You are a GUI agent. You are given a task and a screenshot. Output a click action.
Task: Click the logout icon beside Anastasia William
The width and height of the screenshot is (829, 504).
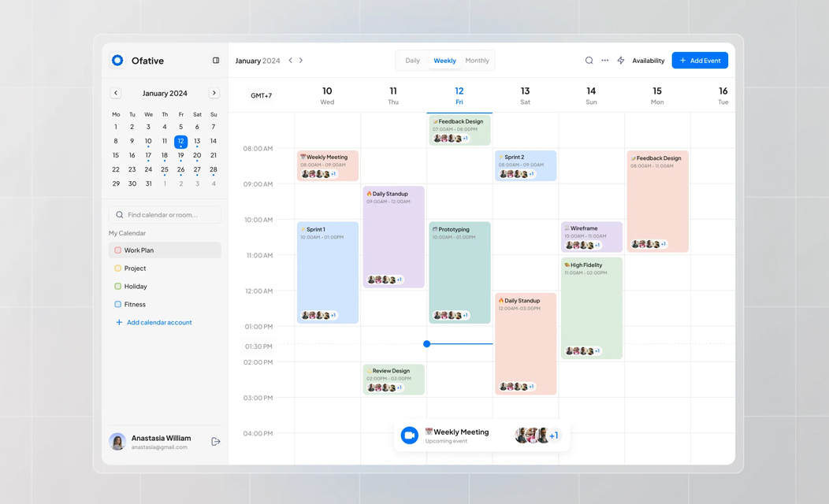(x=216, y=442)
